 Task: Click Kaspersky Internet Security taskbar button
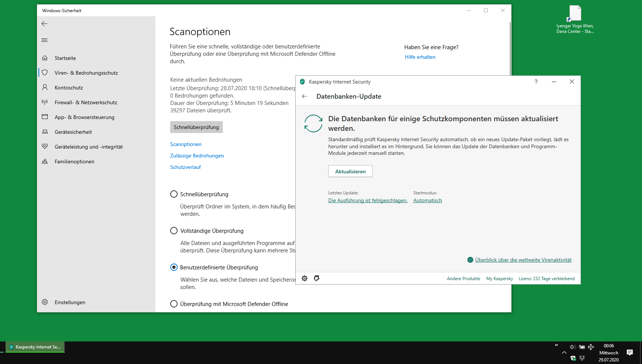click(x=35, y=347)
